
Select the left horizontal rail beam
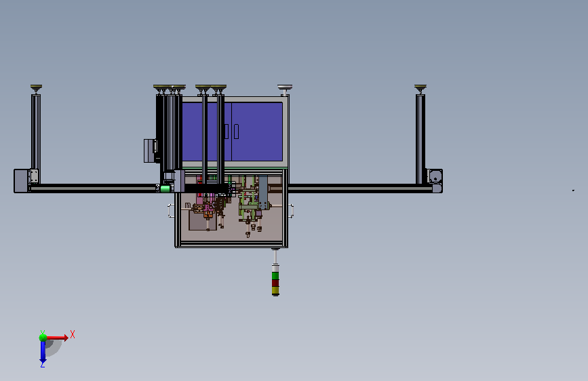pyautogui.click(x=94, y=188)
